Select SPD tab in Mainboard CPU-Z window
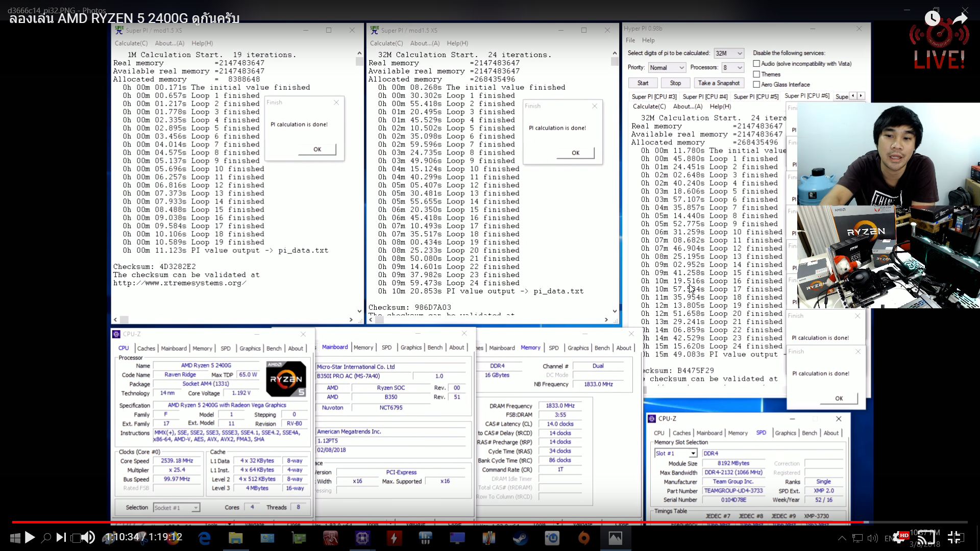 click(x=386, y=347)
